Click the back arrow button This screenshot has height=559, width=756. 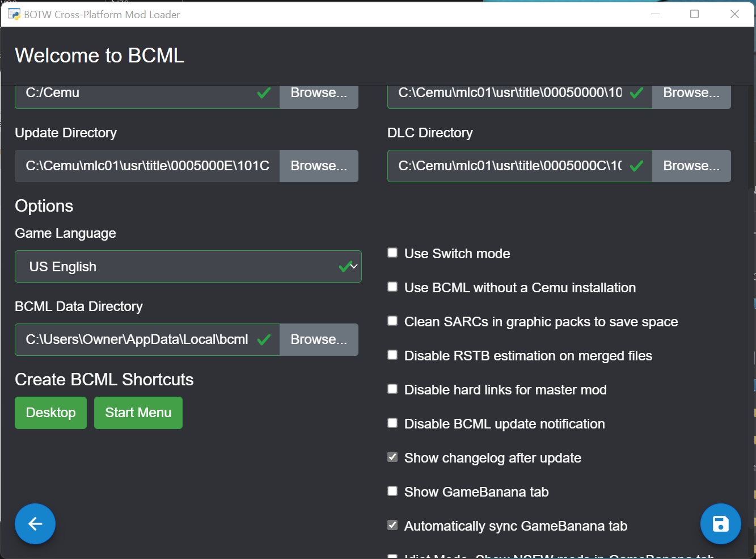pyautogui.click(x=35, y=524)
